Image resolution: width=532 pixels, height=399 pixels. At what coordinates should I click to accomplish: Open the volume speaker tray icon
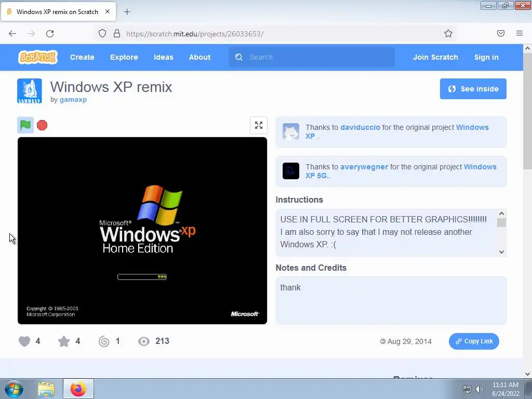click(x=480, y=389)
